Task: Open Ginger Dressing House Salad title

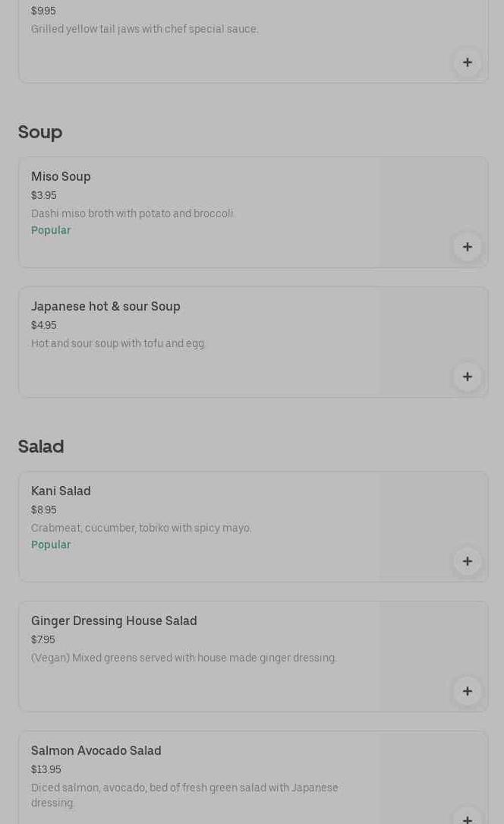Action: pyautogui.click(x=114, y=621)
